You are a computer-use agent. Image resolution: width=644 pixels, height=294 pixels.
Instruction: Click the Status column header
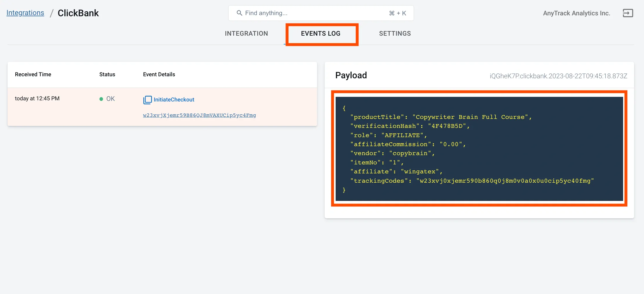(107, 75)
